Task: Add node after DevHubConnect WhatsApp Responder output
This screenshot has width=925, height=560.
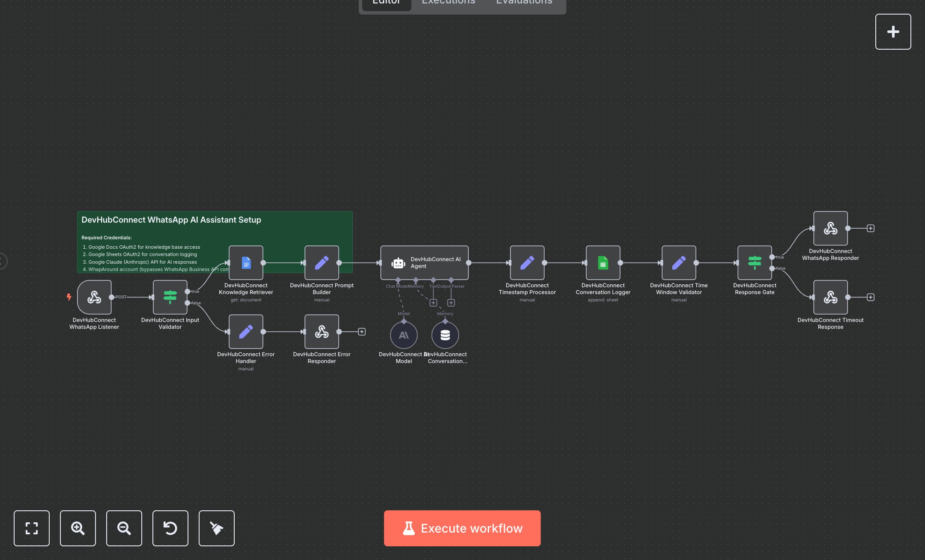Action: coord(871,228)
